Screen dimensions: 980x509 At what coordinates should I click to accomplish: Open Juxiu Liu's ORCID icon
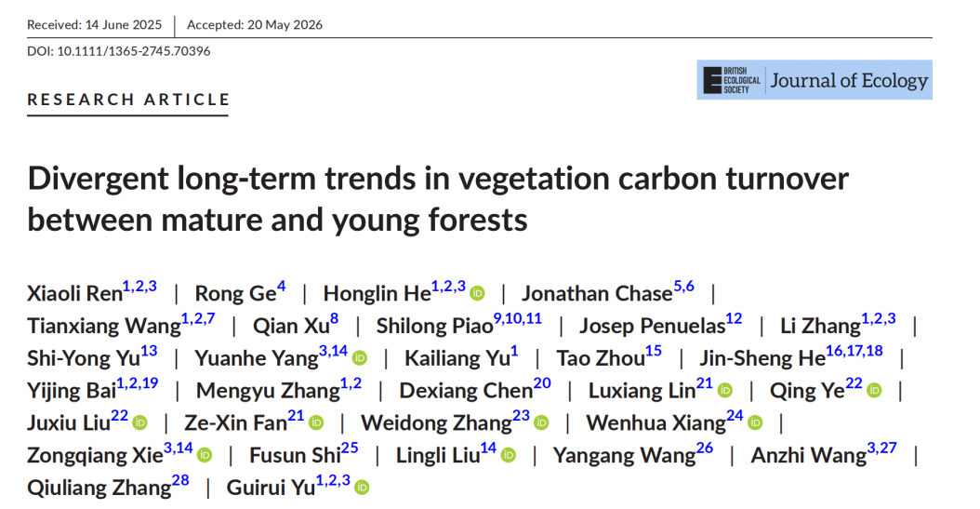pos(140,423)
